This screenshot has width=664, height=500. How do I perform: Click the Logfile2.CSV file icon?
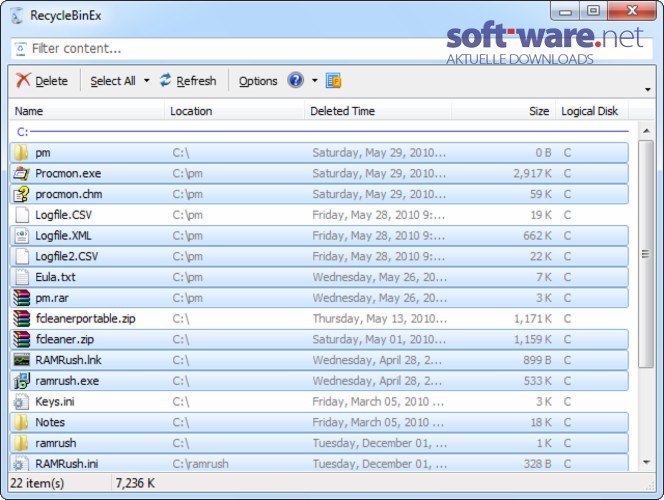coord(22,256)
